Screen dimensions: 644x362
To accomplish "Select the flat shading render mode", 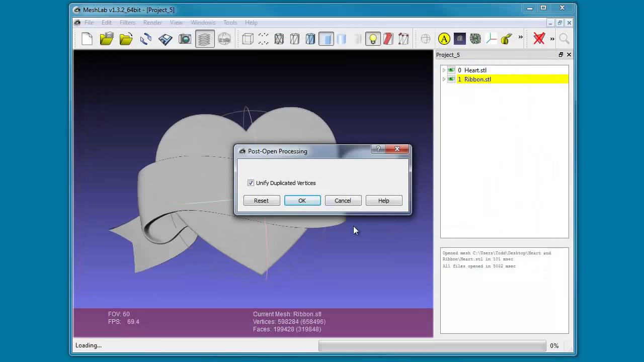I will point(326,39).
